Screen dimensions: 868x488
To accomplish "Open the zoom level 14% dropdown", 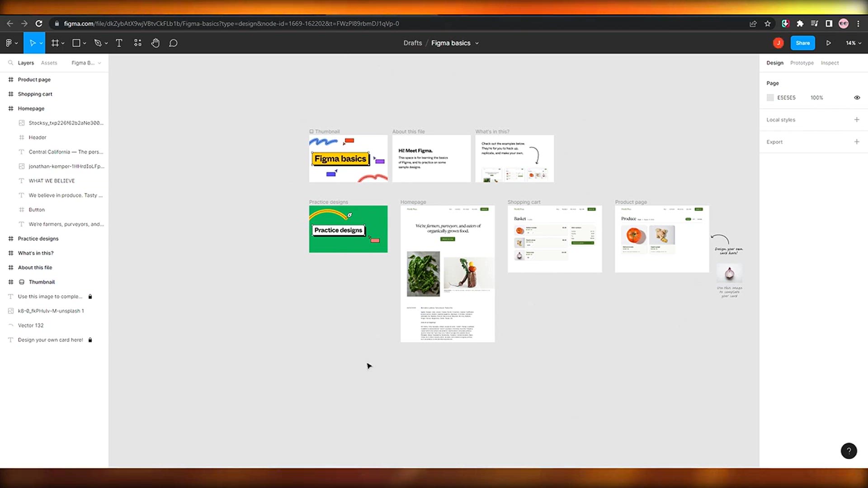I will tap(854, 43).
